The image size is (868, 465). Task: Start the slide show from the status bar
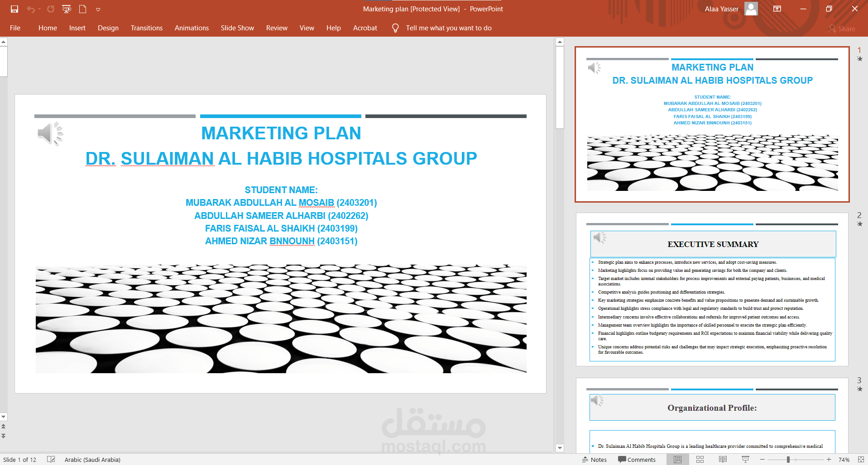[745, 460]
